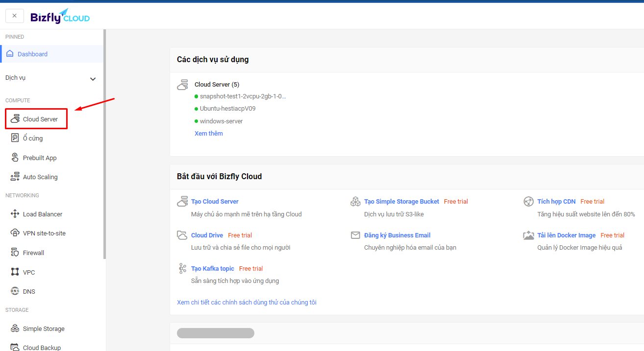Click the Tạo Simple Storage Bucket icon
Screen dimensions: 644x351
[355, 201]
